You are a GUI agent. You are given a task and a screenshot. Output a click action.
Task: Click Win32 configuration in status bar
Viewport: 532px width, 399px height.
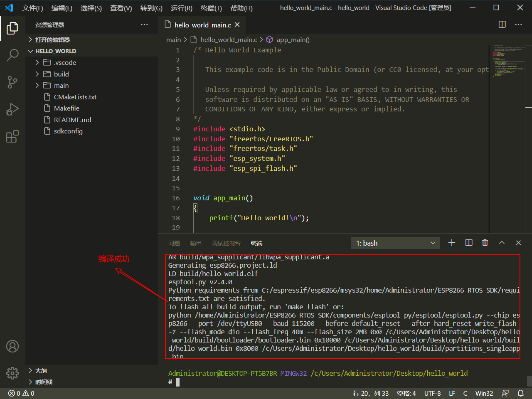484,393
